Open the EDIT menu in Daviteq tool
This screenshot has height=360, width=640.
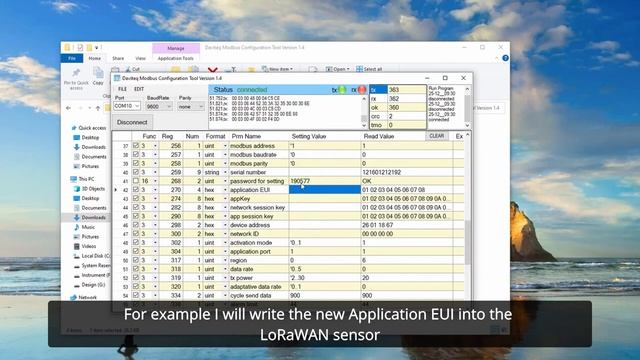[139, 89]
